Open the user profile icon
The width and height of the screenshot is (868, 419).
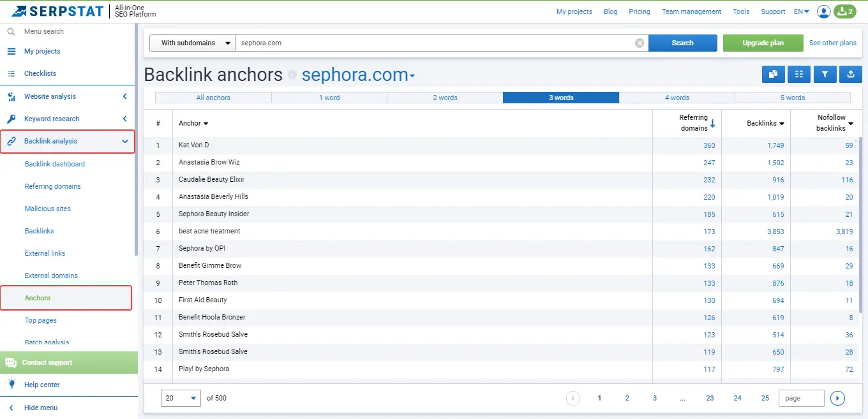coord(823,11)
